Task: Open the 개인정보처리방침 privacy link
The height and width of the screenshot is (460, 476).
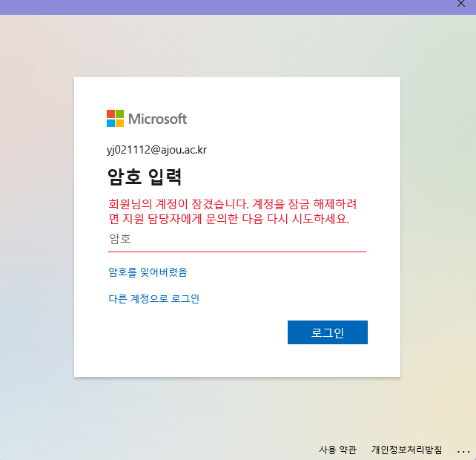Action: (x=407, y=450)
